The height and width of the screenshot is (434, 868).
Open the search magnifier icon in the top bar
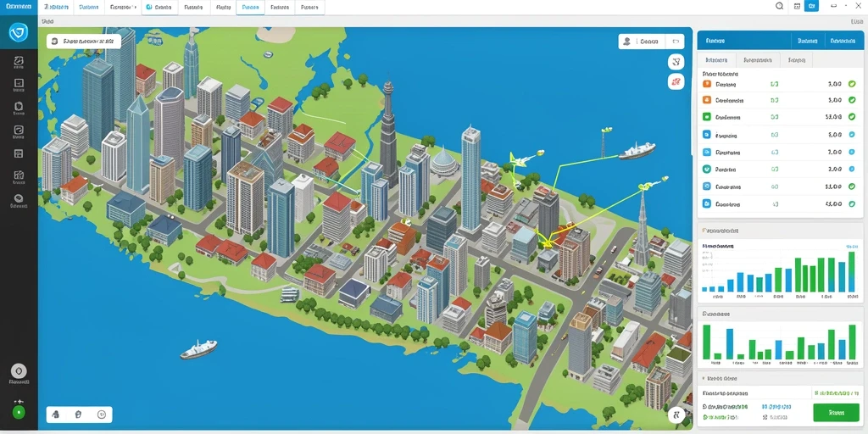coord(780,7)
